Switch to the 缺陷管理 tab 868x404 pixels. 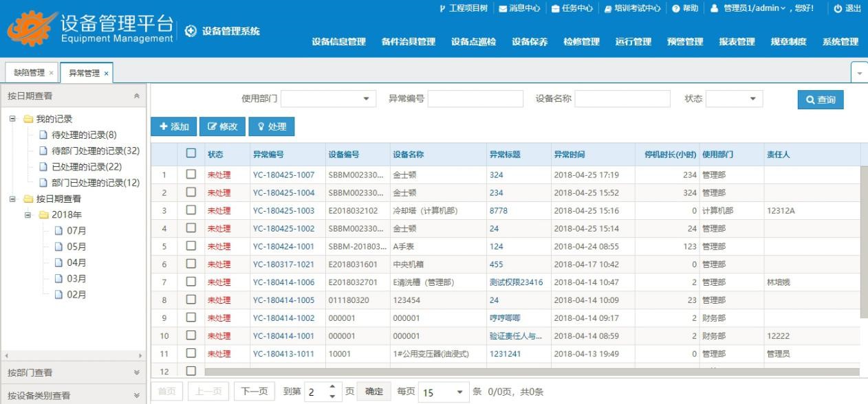[29, 73]
